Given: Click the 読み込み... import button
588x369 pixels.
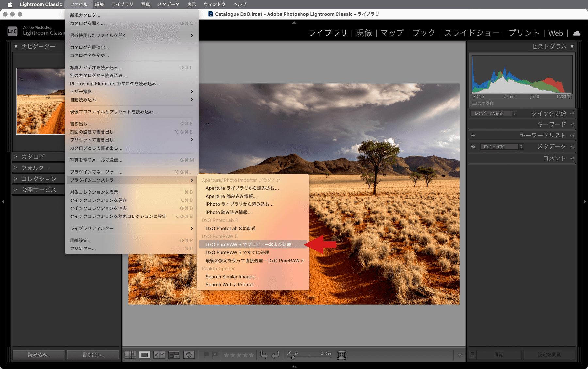Looking at the screenshot, I should 39,355.
